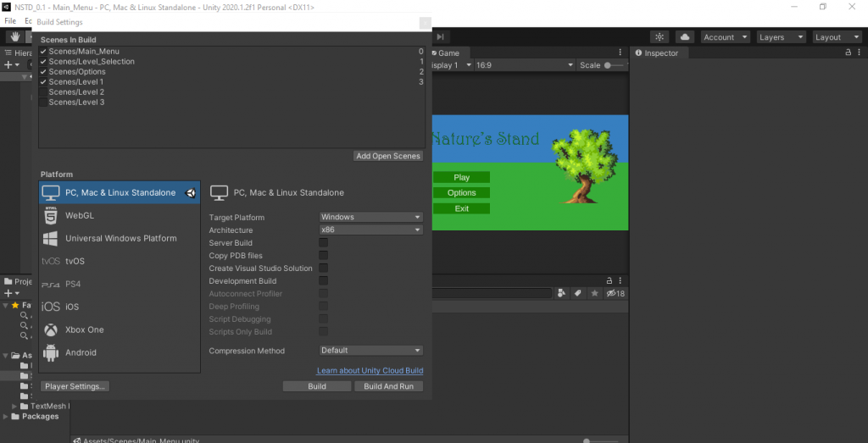Screen dimensions: 868x443
Task: Open the Layers dropdown
Action: [x=782, y=37]
